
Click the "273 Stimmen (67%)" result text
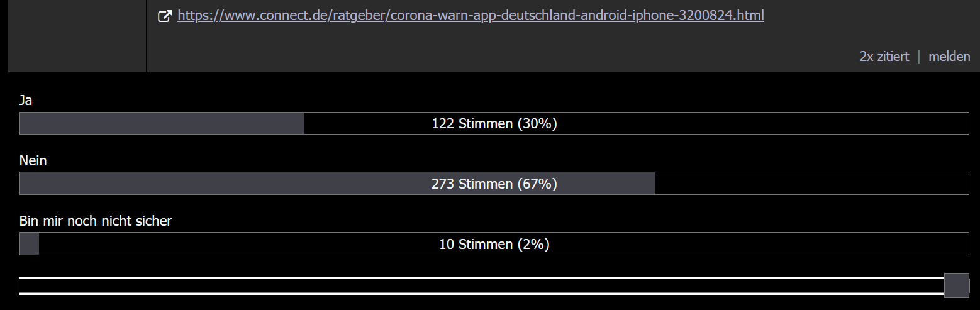click(x=494, y=184)
